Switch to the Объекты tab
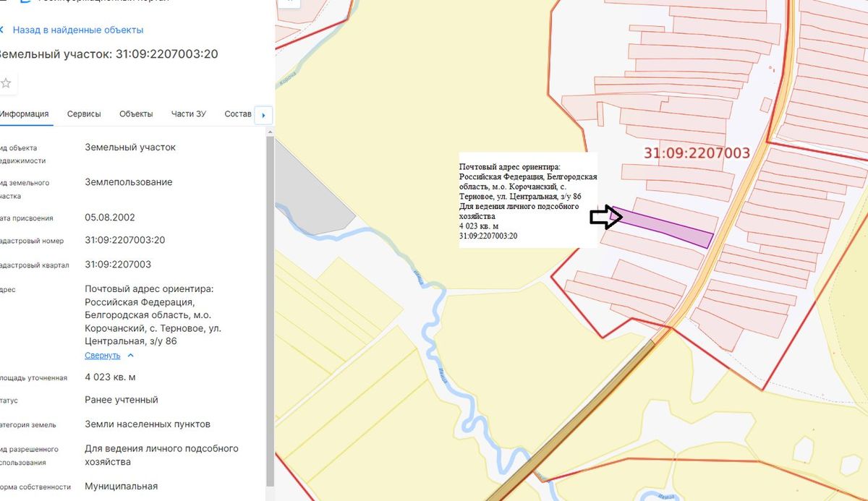Viewport: 868px width, 501px height. tap(136, 114)
